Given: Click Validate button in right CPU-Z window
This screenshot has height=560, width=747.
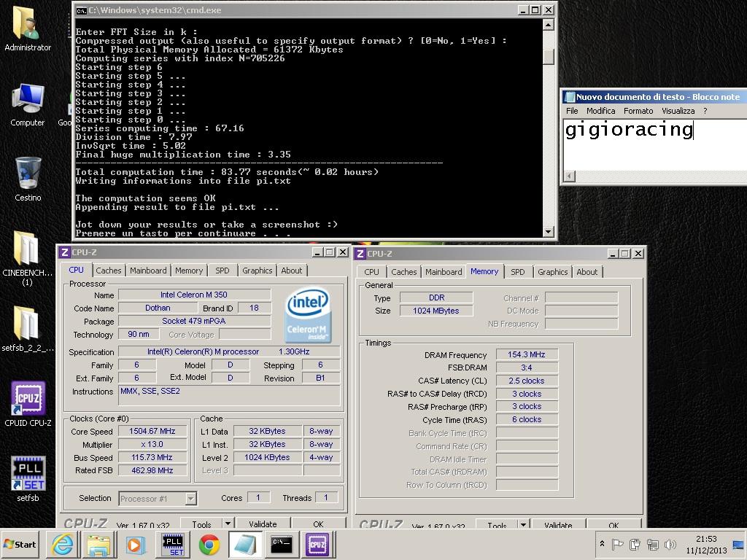Looking at the screenshot, I should 558,525.
